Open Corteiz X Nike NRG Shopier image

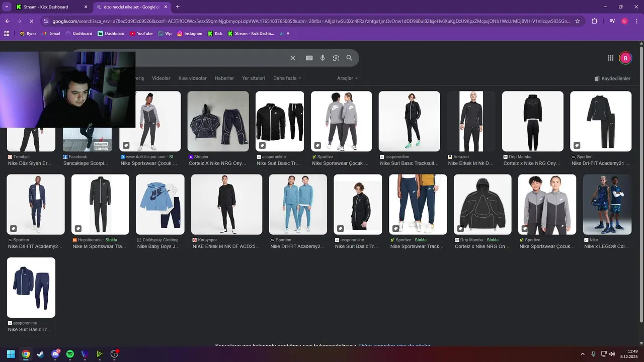click(218, 121)
